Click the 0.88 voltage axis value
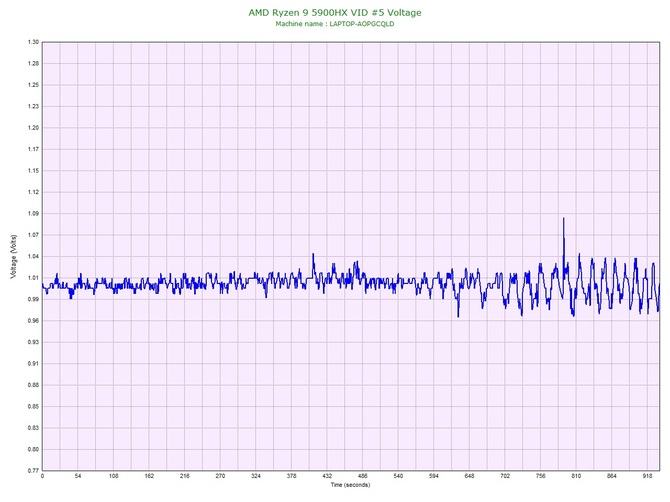The width and height of the screenshot is (670, 502). pos(33,385)
